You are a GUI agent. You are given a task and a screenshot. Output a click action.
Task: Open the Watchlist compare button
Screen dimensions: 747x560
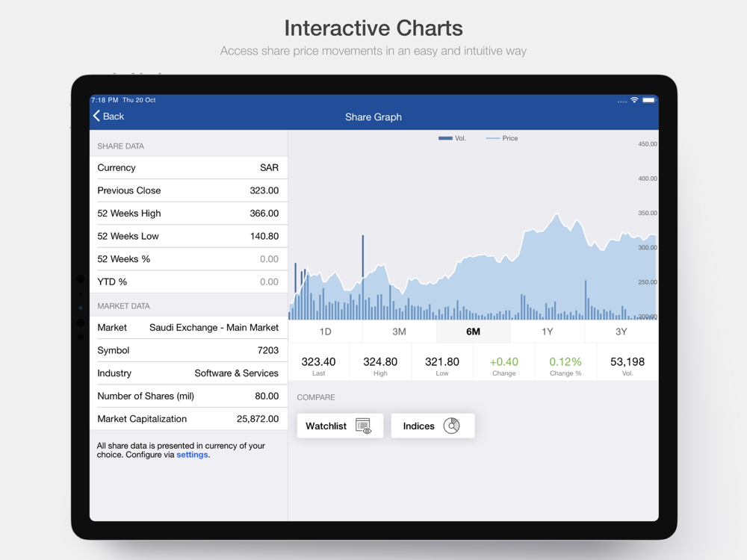click(x=340, y=426)
